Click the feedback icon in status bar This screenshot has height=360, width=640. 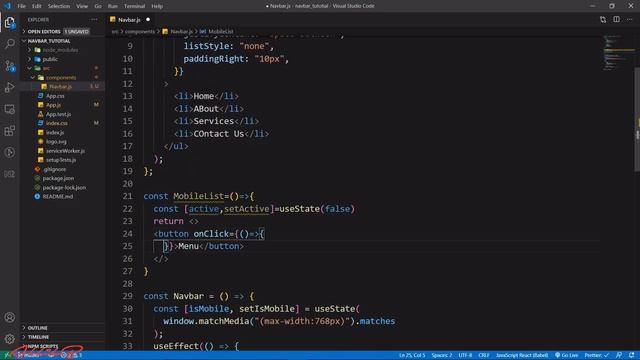click(x=619, y=355)
